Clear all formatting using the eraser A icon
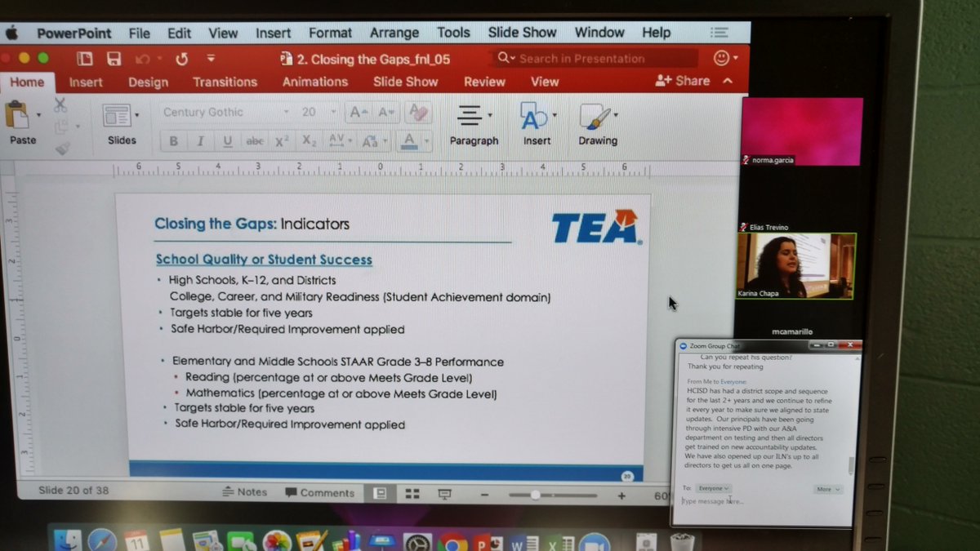The height and width of the screenshot is (551, 980). pyautogui.click(x=418, y=112)
